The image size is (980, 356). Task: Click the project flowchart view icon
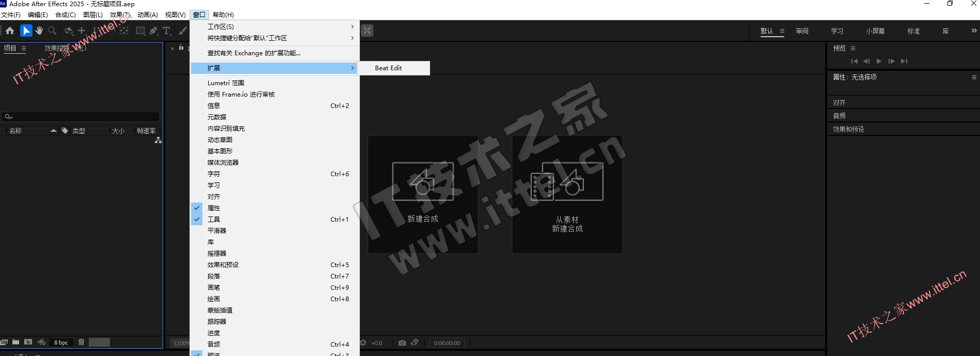tap(158, 140)
